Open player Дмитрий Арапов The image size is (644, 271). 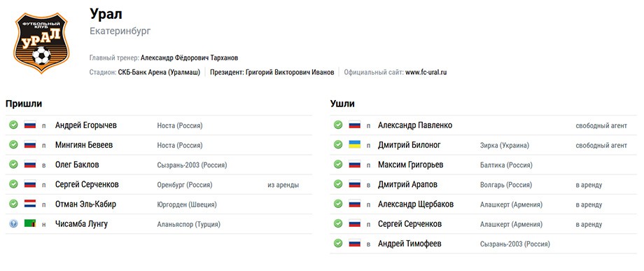pos(407,185)
